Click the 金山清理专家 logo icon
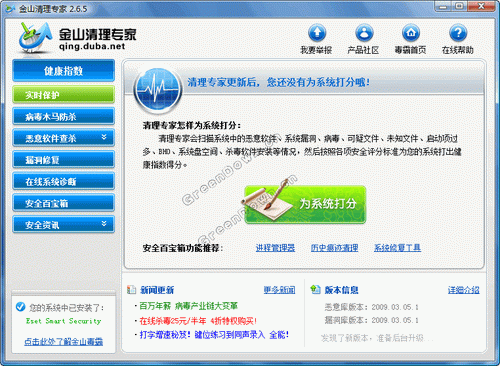Viewport: 500px width, 366px height. (34, 37)
